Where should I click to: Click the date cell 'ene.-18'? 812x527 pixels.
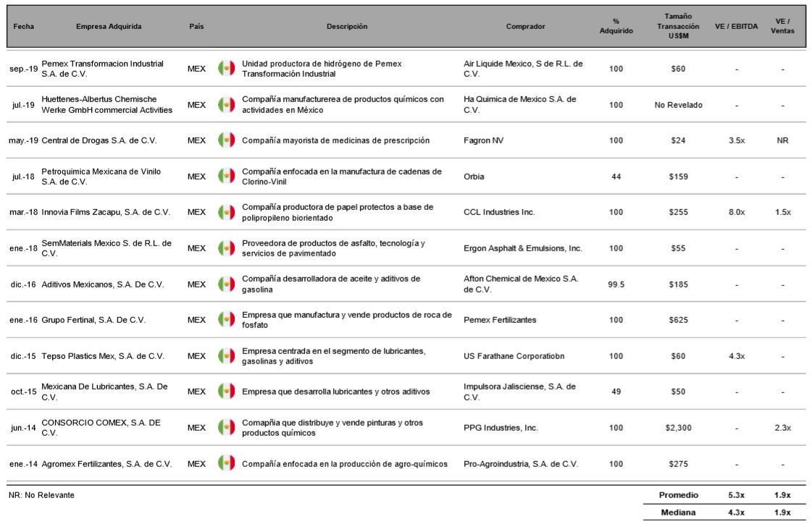tap(24, 248)
